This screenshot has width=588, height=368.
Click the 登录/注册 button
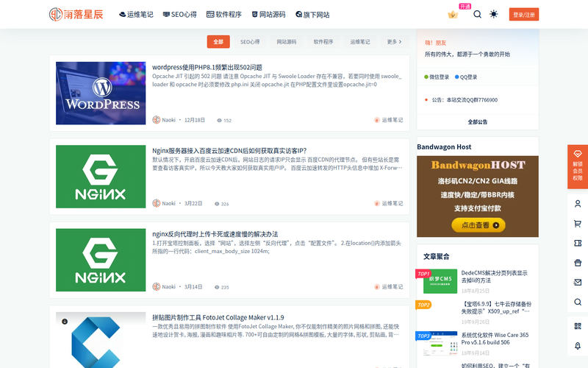pos(524,14)
